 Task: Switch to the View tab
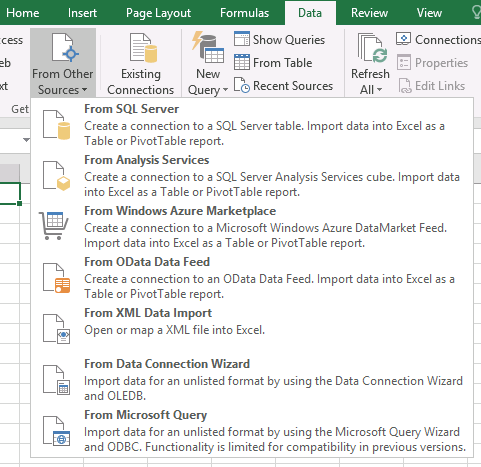coord(429,13)
